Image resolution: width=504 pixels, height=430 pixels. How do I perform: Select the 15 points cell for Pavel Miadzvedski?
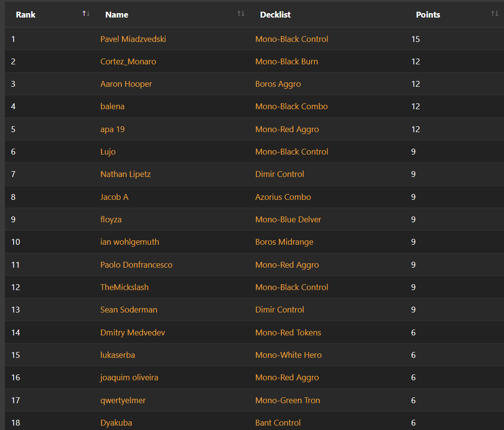pos(415,39)
